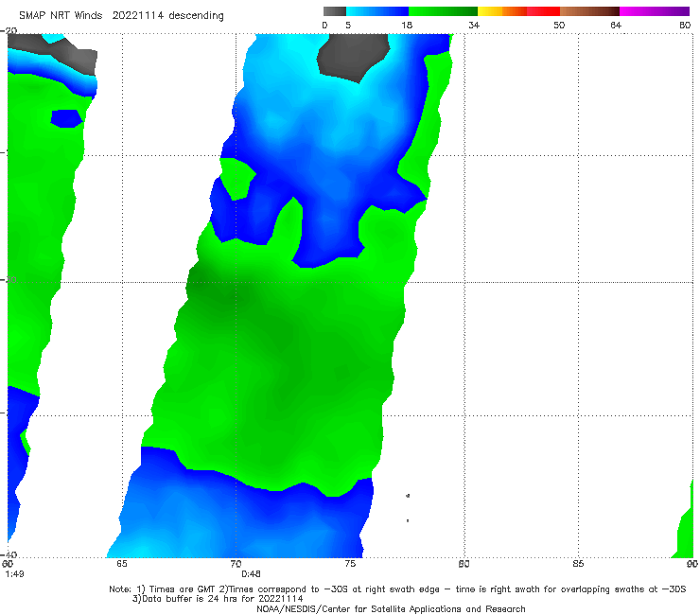Viewport: 700px width, 615px height.
Task: Click the colorbar label '34'
Action: click(474, 26)
